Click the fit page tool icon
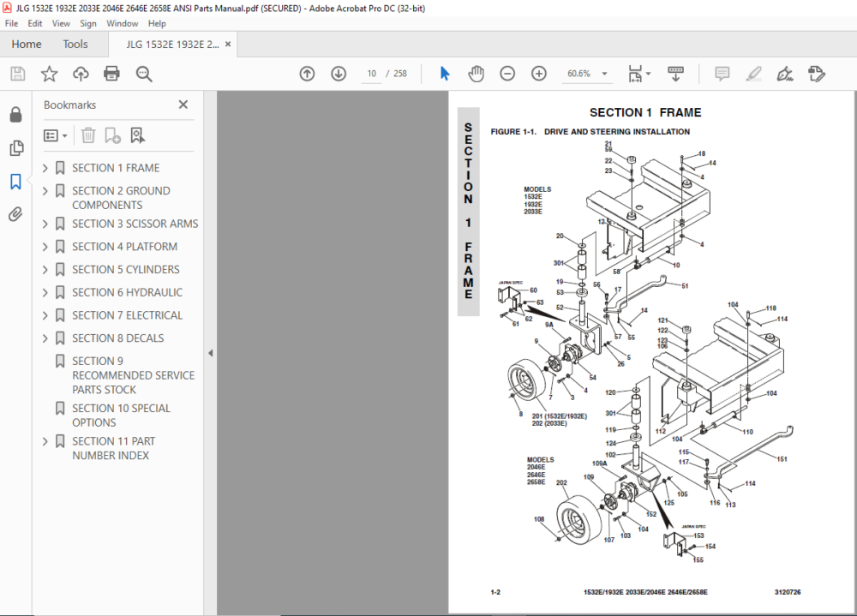 [635, 74]
